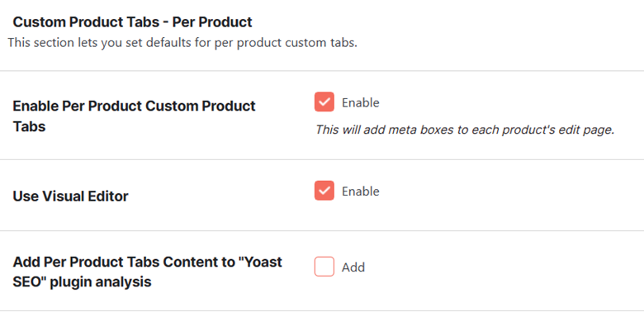Click the word "Tabs" under Enable Per Product
Screen dimensions: 644x312
(29, 126)
